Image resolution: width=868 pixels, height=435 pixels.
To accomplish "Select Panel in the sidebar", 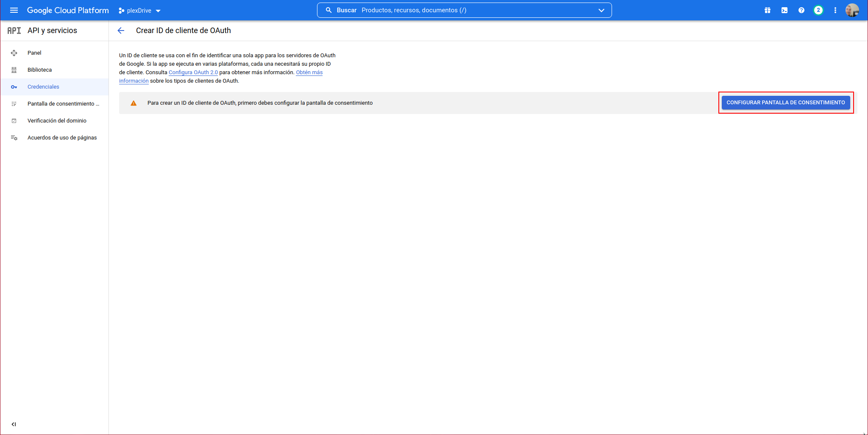I will click(x=34, y=53).
